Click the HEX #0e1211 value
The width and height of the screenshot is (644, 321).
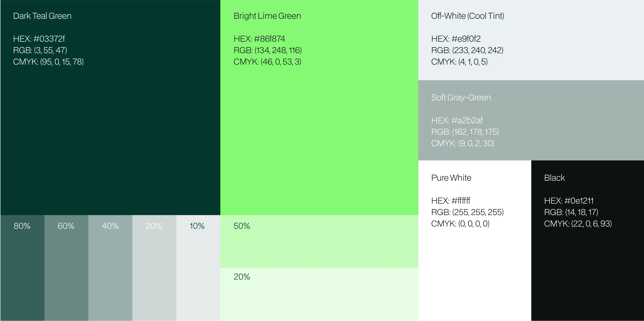pos(568,200)
